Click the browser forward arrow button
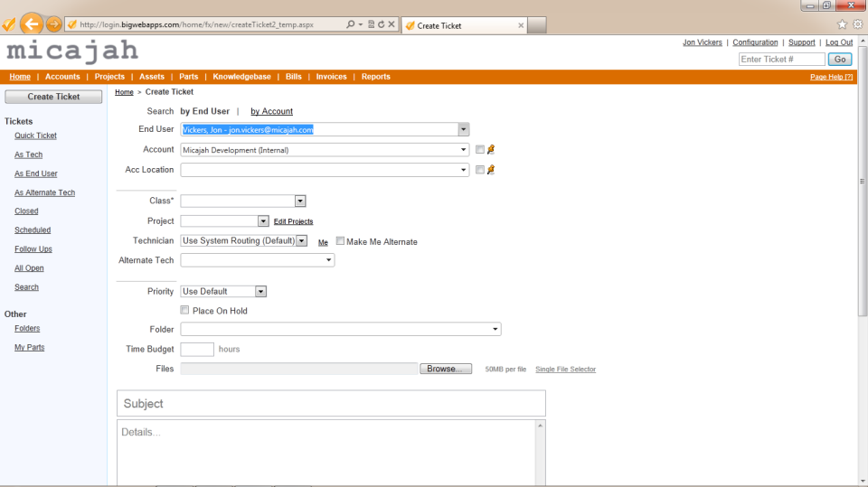The image size is (868, 487). point(53,24)
